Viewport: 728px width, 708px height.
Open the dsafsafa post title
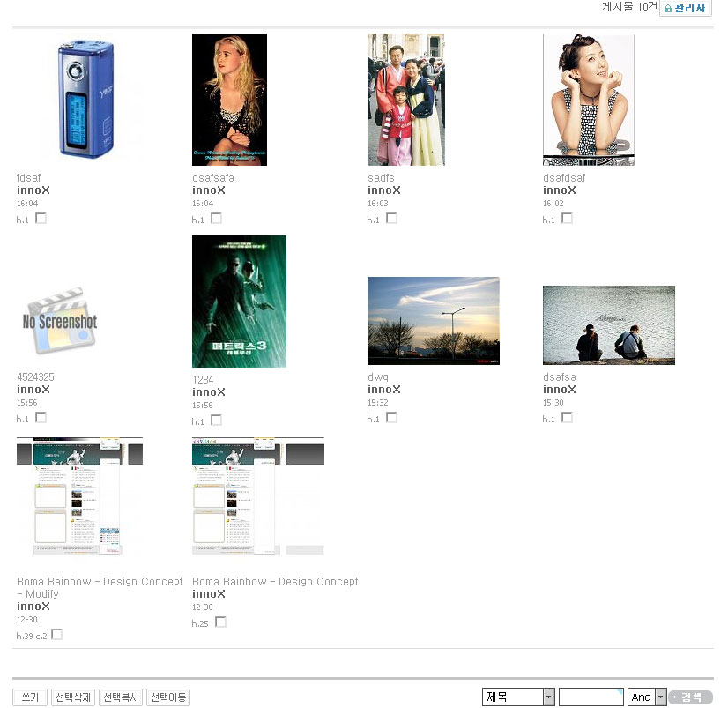click(x=213, y=178)
